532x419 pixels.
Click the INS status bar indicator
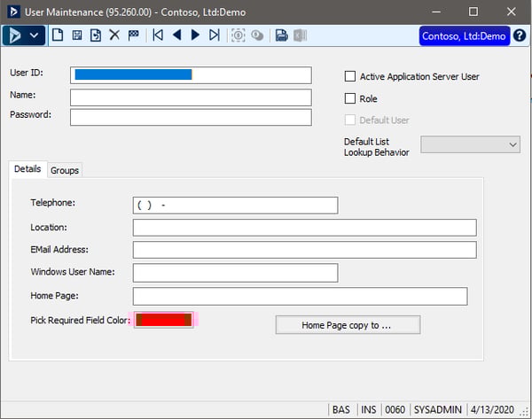pos(369,409)
